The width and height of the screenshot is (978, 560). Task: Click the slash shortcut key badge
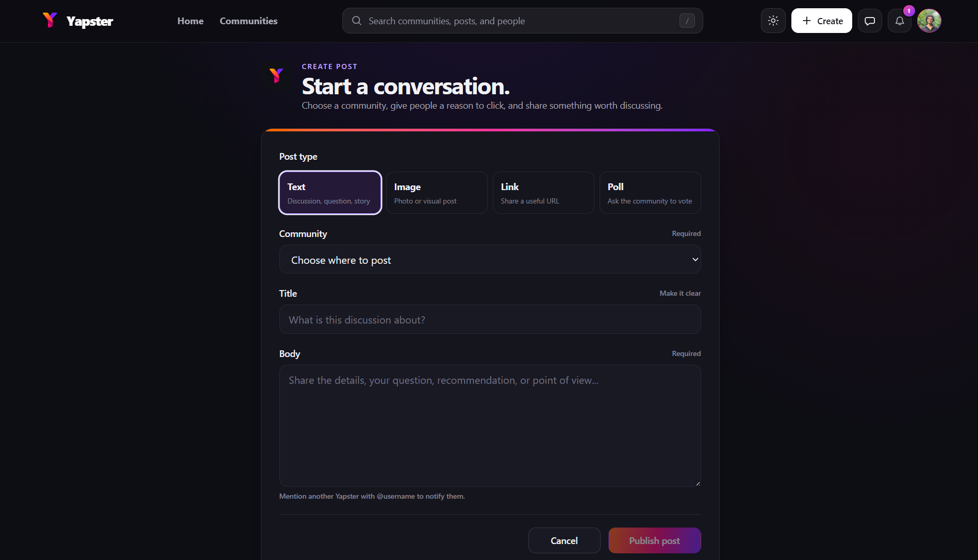687,21
